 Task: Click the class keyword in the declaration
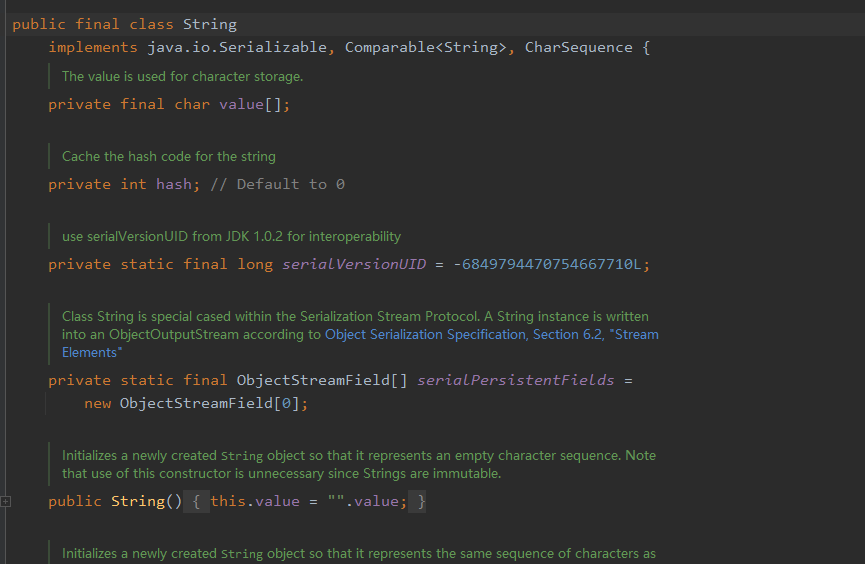pyautogui.click(x=151, y=25)
